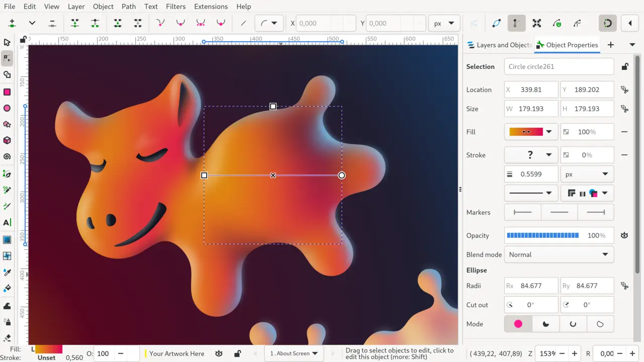Select the Paint Bucket tool
The height and width of the screenshot is (362, 644).
coord(7,288)
